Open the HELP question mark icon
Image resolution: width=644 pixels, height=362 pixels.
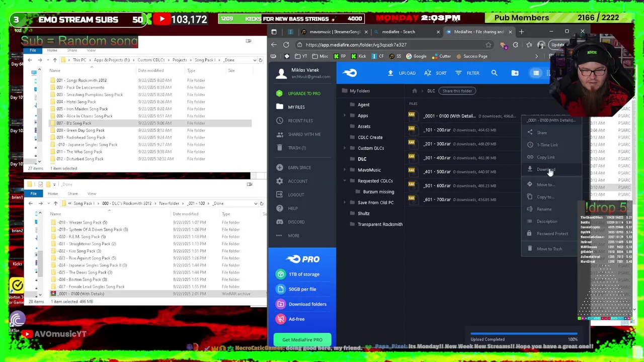click(280, 208)
